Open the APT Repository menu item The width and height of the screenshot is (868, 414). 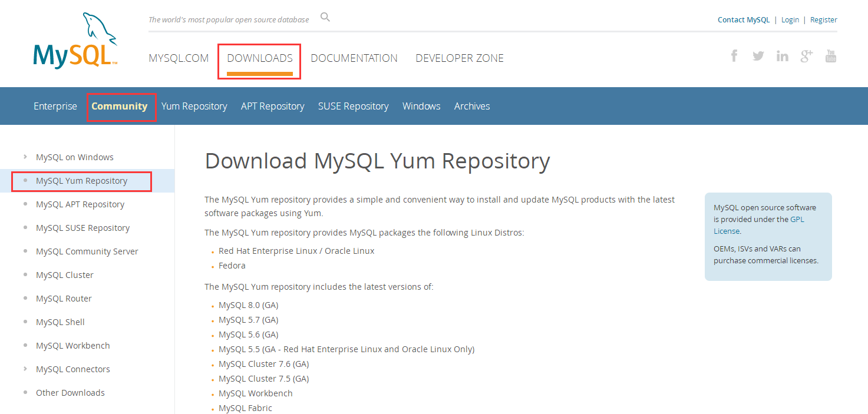(x=272, y=106)
